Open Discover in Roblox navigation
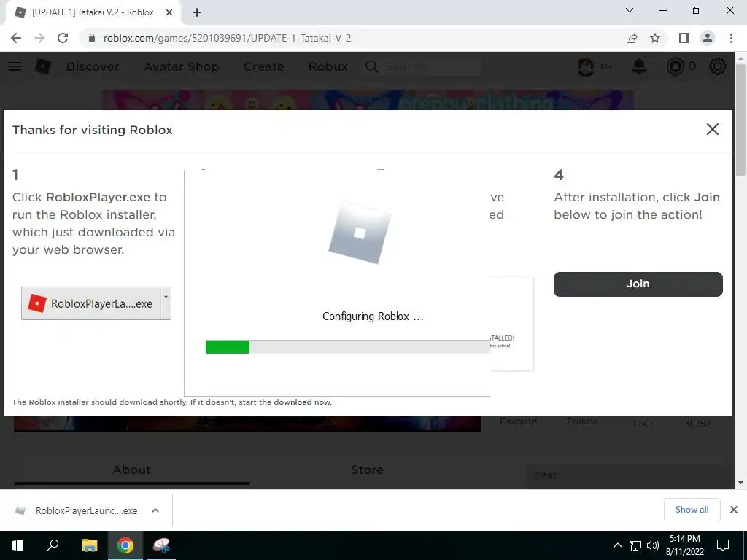Viewport: 747px width, 560px height. coord(93,66)
